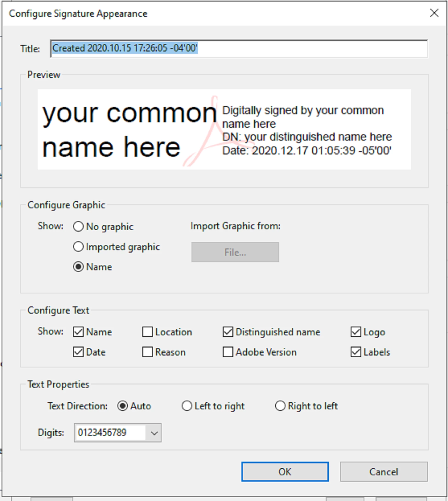Uncheck the Date checkbox

pos(78,352)
